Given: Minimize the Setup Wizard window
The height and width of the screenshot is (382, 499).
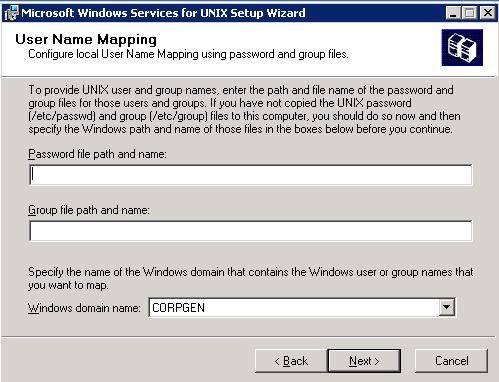Looking at the screenshot, I should (x=453, y=13).
